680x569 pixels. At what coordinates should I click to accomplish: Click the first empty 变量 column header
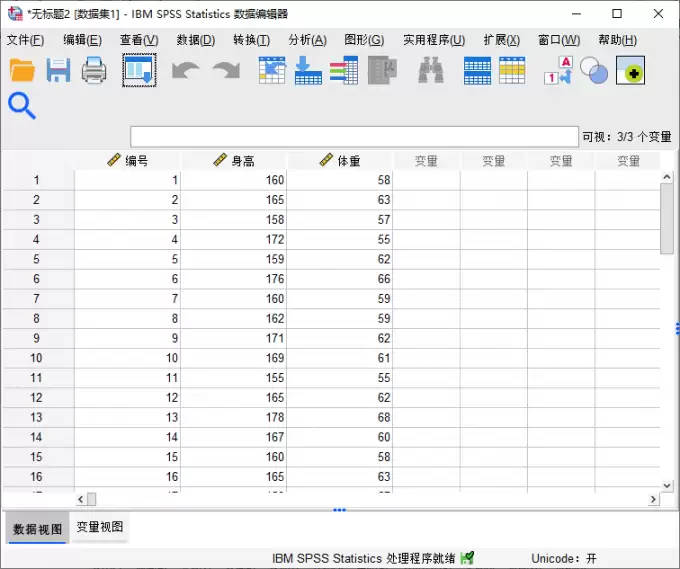(426, 161)
